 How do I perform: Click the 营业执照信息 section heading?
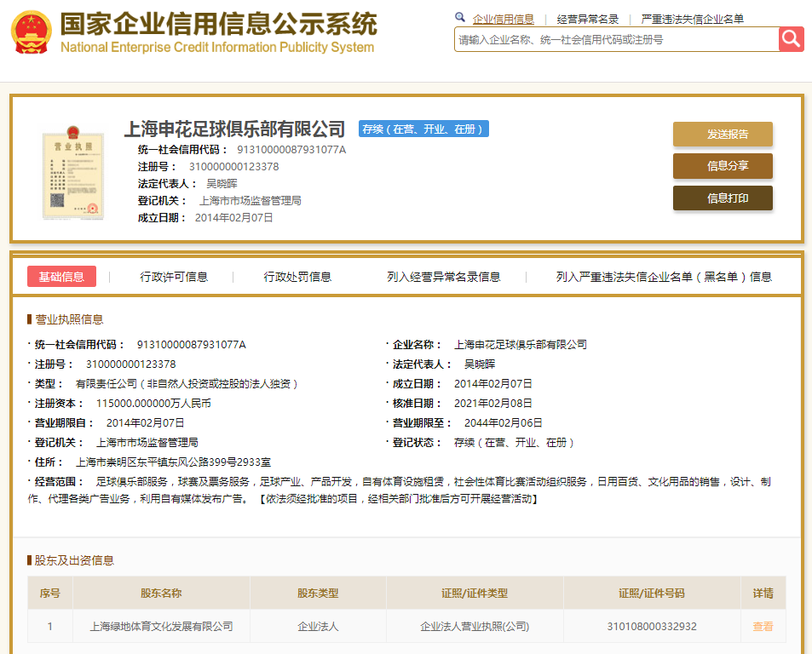click(x=69, y=319)
